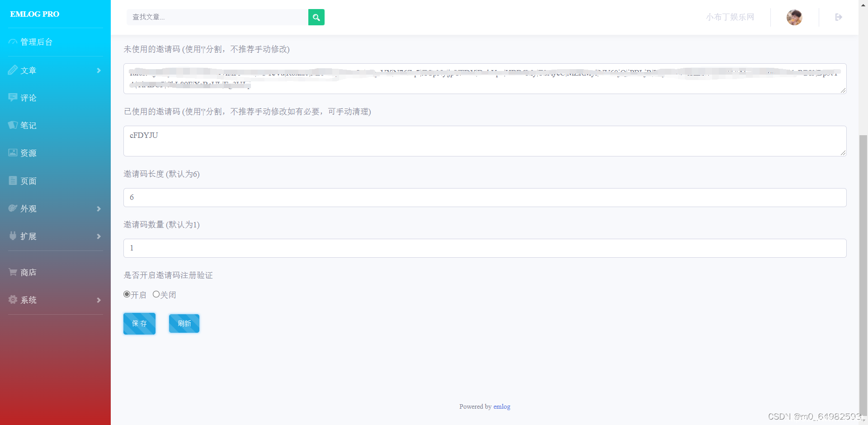Click the store shopping cart icon
Image resolution: width=868 pixels, height=425 pixels.
coord(13,272)
